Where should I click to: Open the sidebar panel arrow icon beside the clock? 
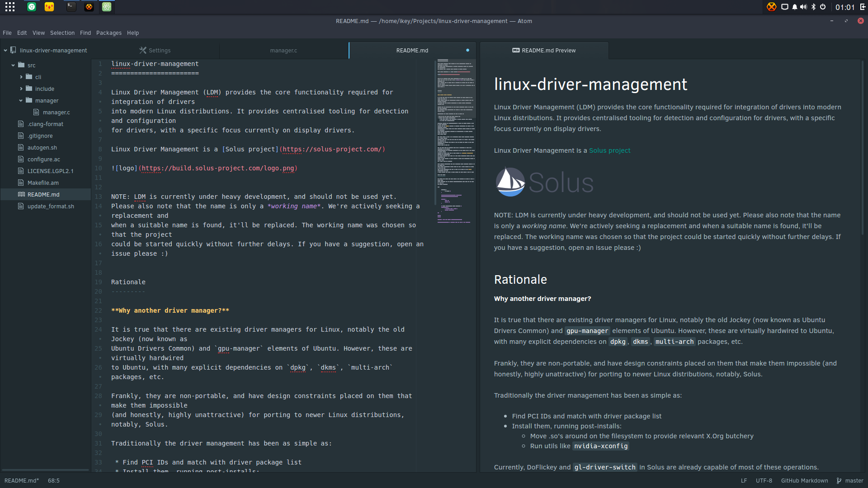tap(863, 7)
